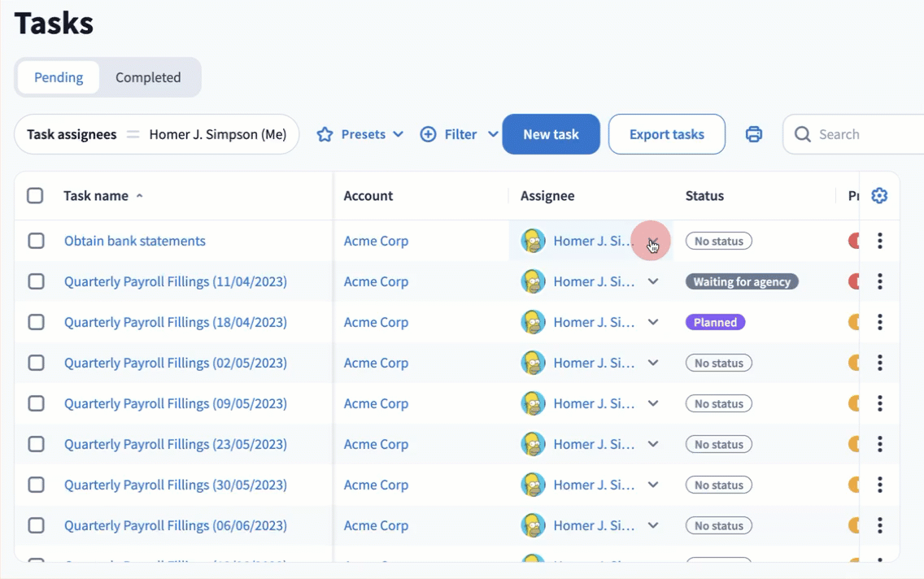The width and height of the screenshot is (924, 579).
Task: Click the magnifier icon in Search box
Action: point(803,134)
